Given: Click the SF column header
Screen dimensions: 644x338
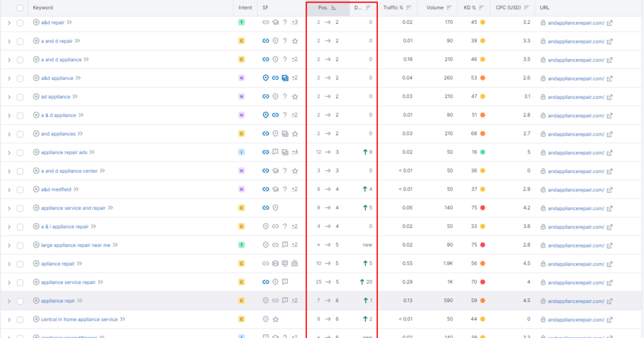Looking at the screenshot, I should (x=265, y=8).
